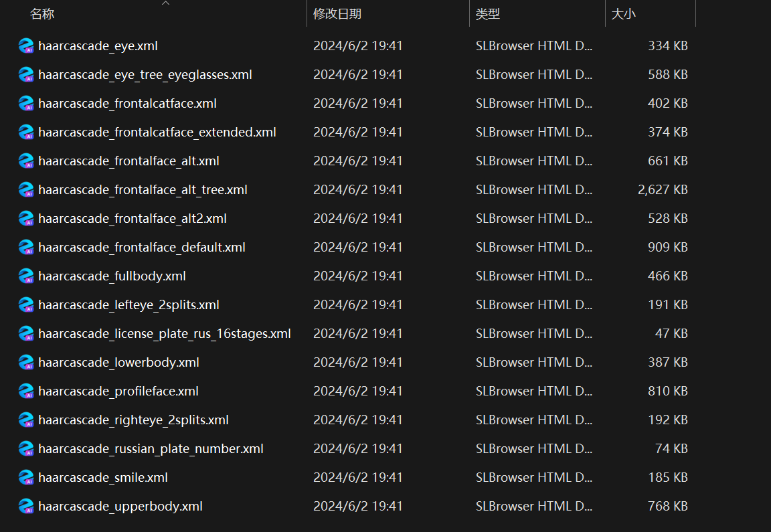Select file name haarcascade_eye.xml

(x=98, y=46)
